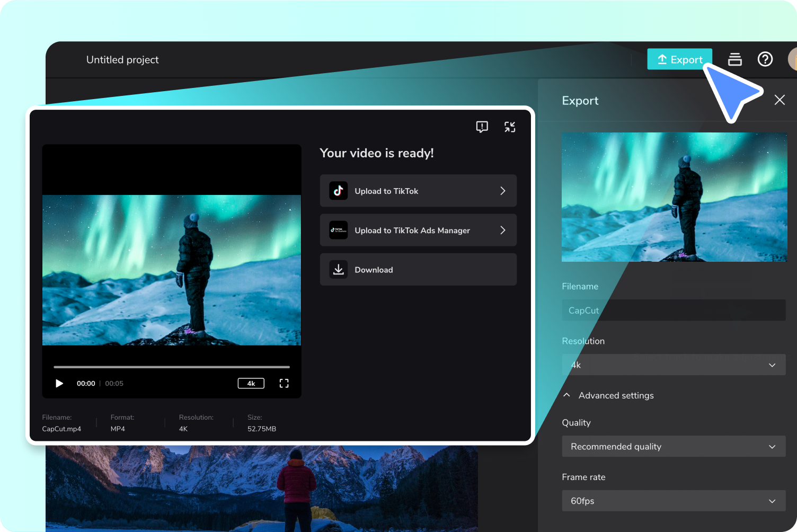Screen dimensions: 797x532
Task: Select Upload to TikTok option
Action: 418,191
